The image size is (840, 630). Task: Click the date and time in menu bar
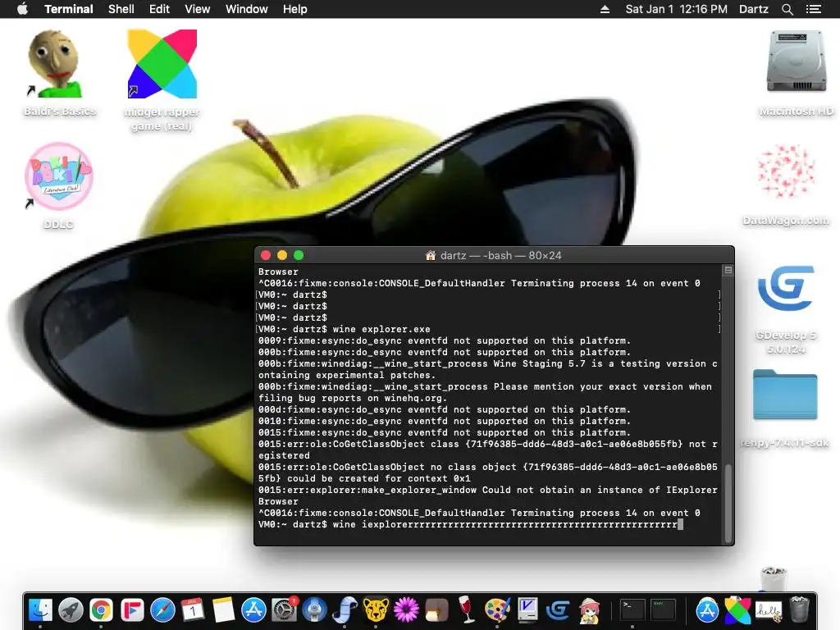[676, 9]
